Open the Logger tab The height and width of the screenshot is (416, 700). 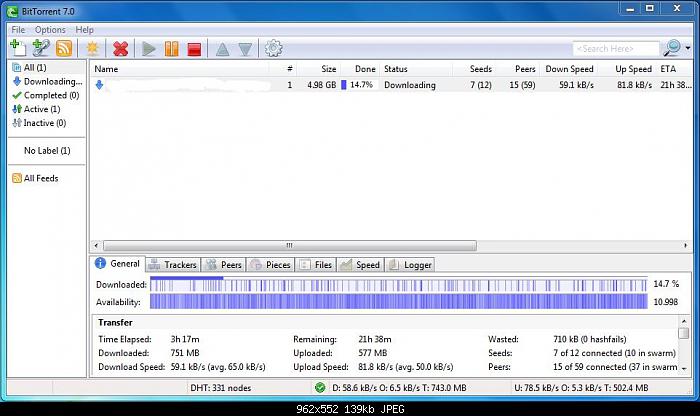pos(410,265)
